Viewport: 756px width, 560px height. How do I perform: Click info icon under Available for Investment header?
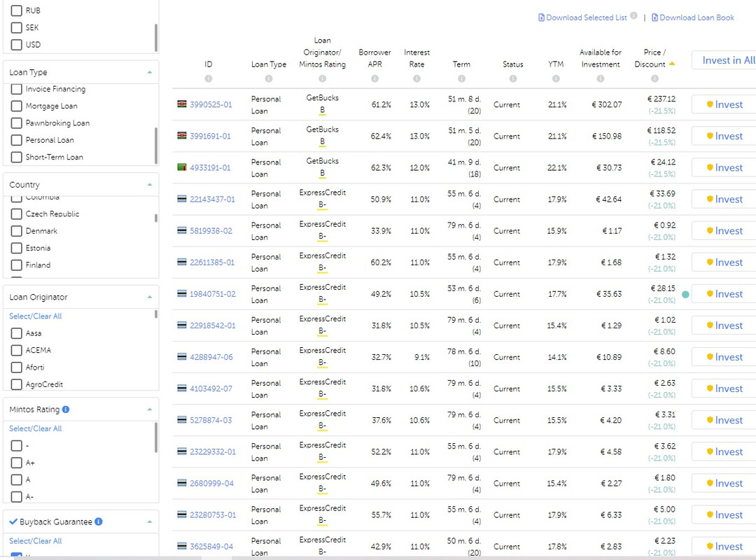[x=601, y=78]
